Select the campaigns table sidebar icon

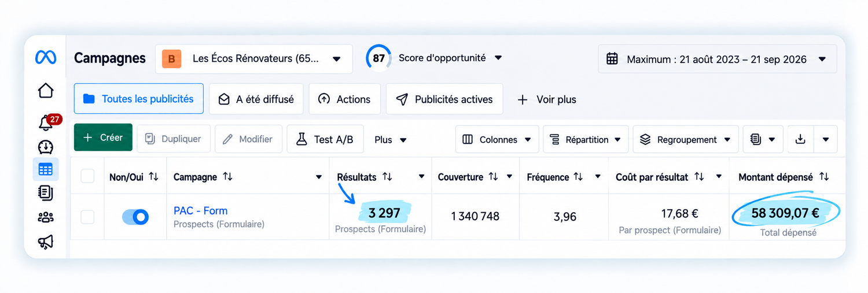click(46, 169)
